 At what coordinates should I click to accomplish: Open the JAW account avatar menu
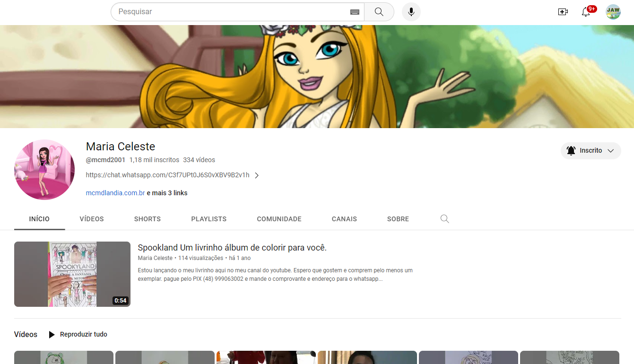(x=613, y=12)
